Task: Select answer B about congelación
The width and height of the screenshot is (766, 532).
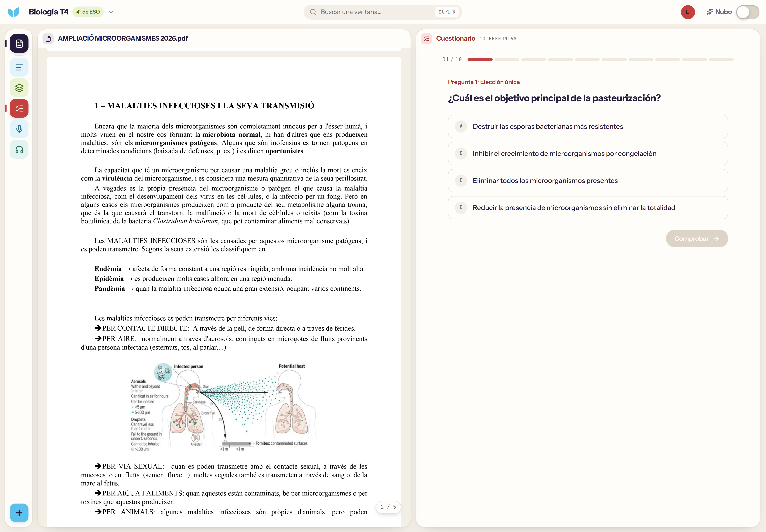Action: coord(588,154)
